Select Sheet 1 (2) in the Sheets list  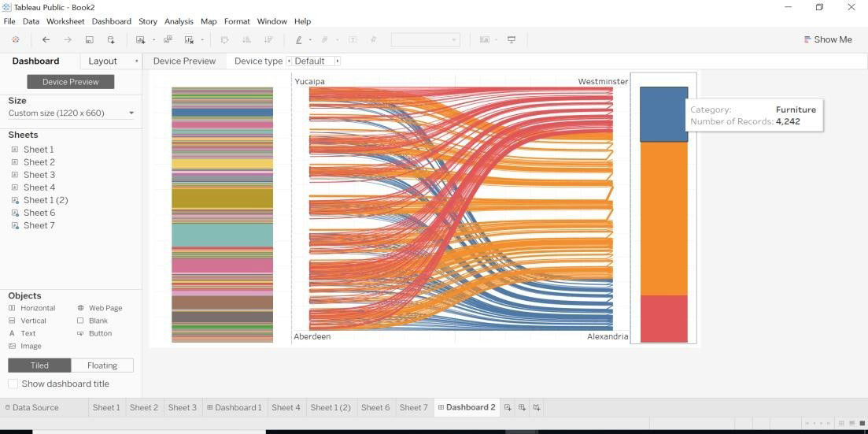pos(46,200)
